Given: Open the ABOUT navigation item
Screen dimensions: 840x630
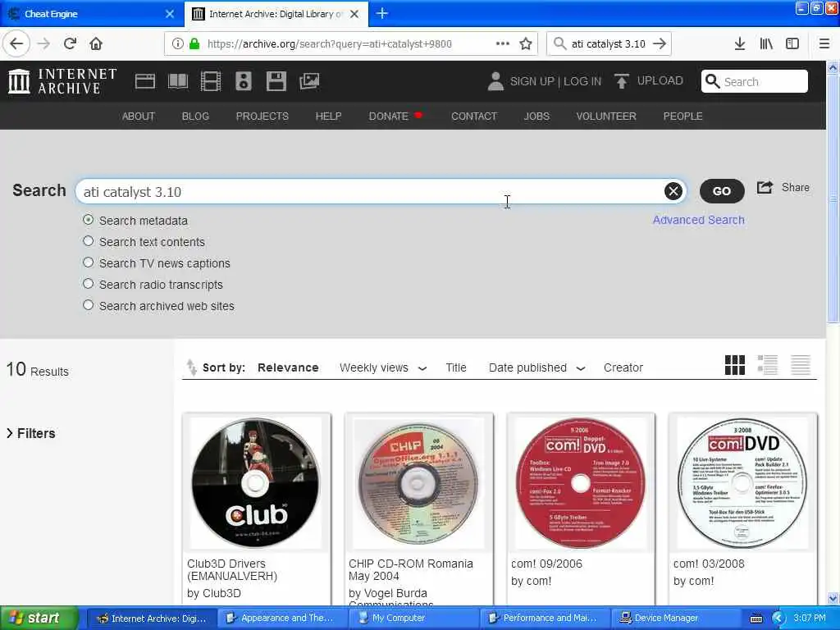Looking at the screenshot, I should pyautogui.click(x=138, y=116).
